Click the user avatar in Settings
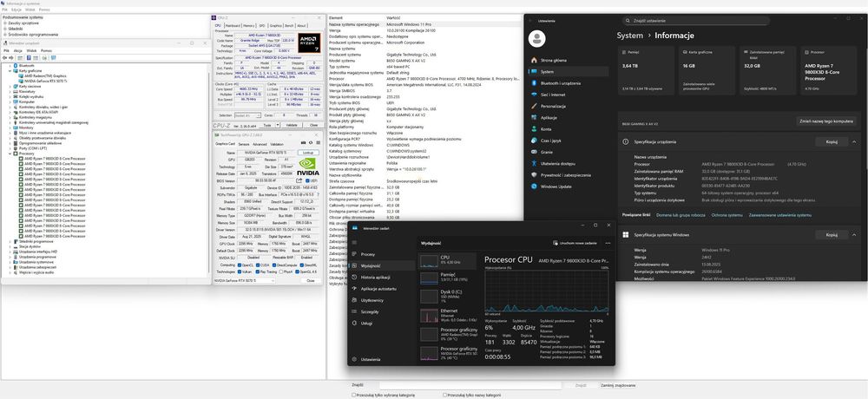Screen dimensions: 868x399 click(x=537, y=38)
